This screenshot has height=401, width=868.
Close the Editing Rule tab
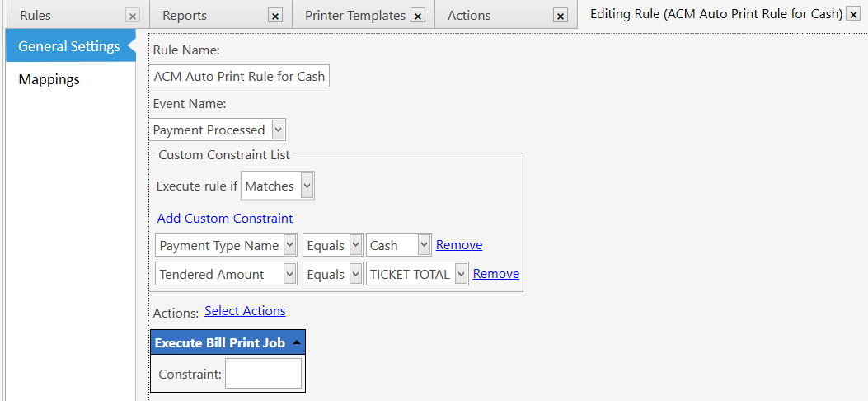pyautogui.click(x=853, y=15)
